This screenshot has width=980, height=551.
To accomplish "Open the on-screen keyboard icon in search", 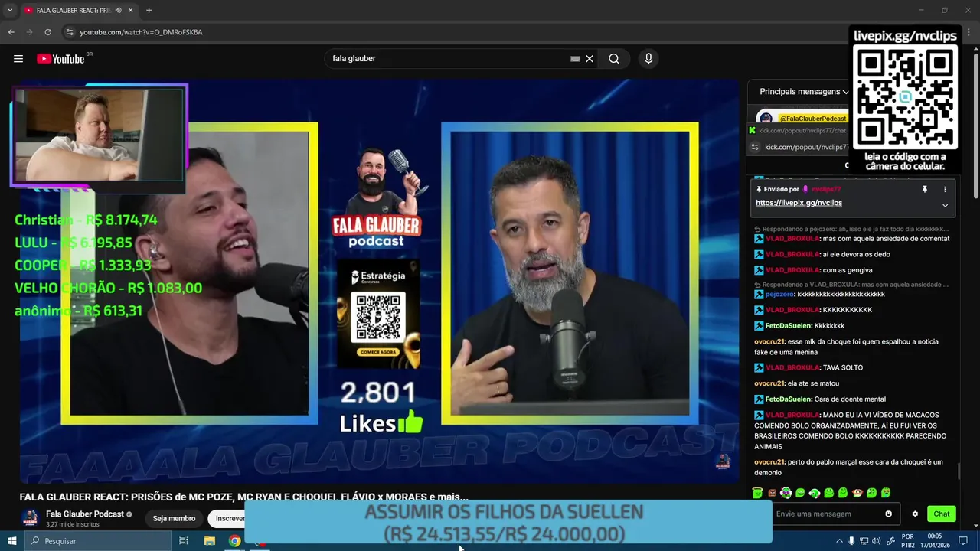I will click(x=575, y=59).
